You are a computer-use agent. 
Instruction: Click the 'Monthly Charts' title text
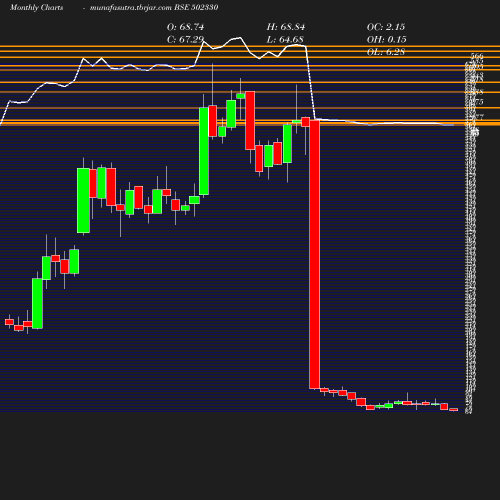tap(36, 8)
